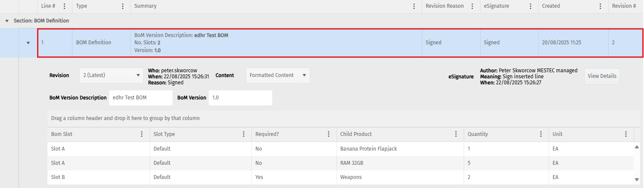Open the Required? column options menu
Viewport: 644px width, 188px height.
[x=329, y=134]
